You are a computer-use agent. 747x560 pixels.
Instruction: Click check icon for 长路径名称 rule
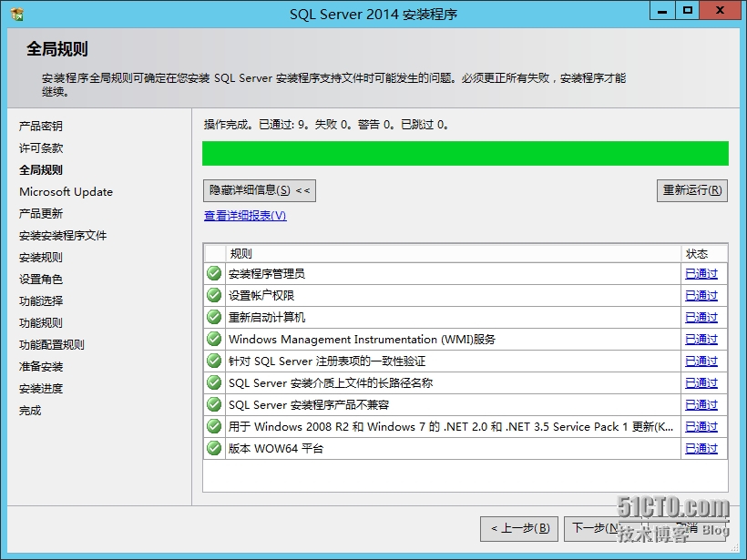pos(214,382)
